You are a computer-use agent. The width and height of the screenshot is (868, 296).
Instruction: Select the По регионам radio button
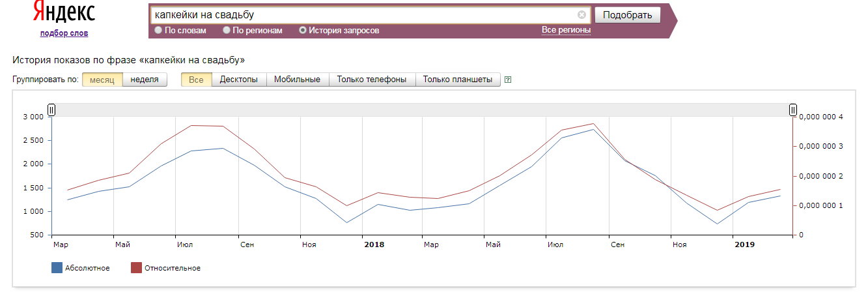pos(227,31)
